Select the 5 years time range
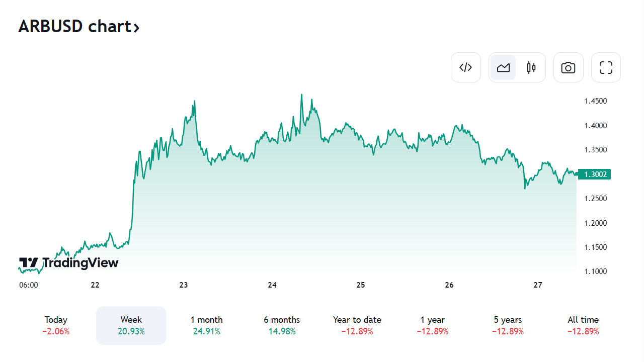 508,325
